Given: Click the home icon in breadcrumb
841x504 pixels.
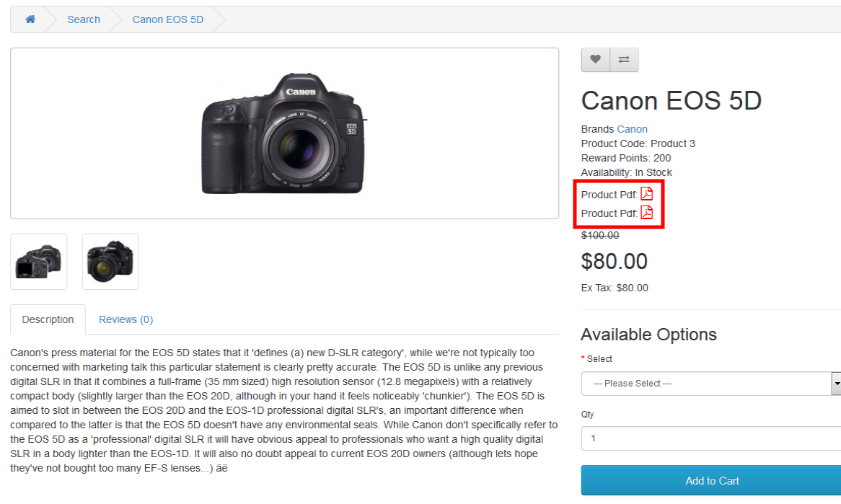Looking at the screenshot, I should point(30,19).
